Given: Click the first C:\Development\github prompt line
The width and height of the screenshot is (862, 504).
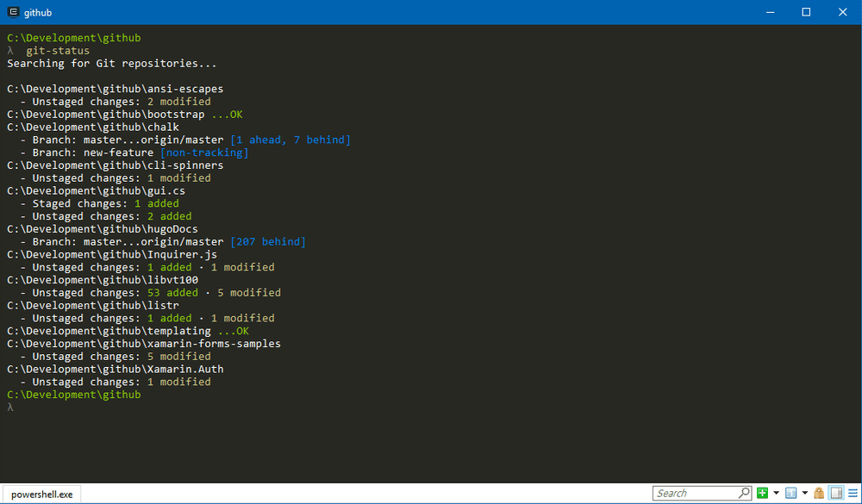Looking at the screenshot, I should (73, 38).
